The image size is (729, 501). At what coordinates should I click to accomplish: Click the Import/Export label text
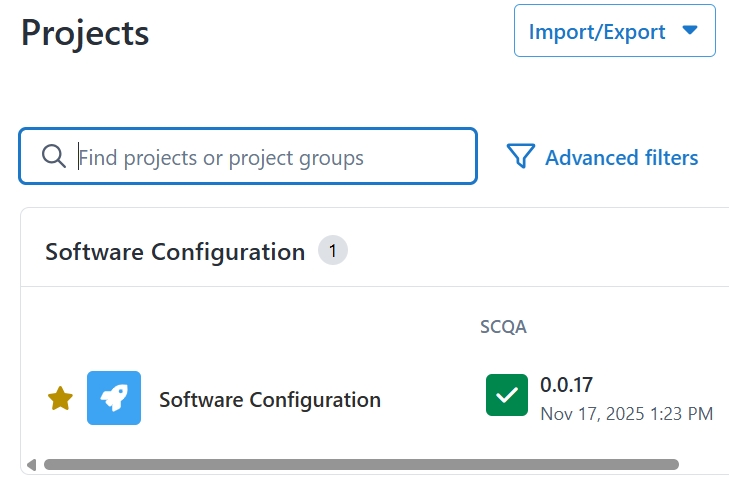(597, 32)
